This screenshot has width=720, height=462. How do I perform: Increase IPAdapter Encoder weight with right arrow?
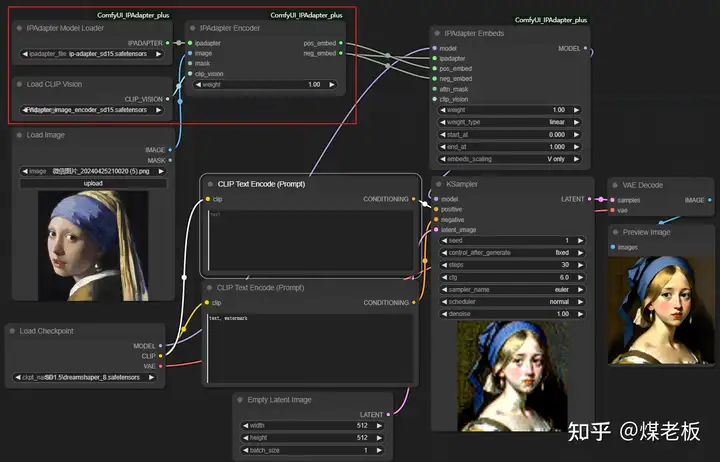click(x=332, y=85)
